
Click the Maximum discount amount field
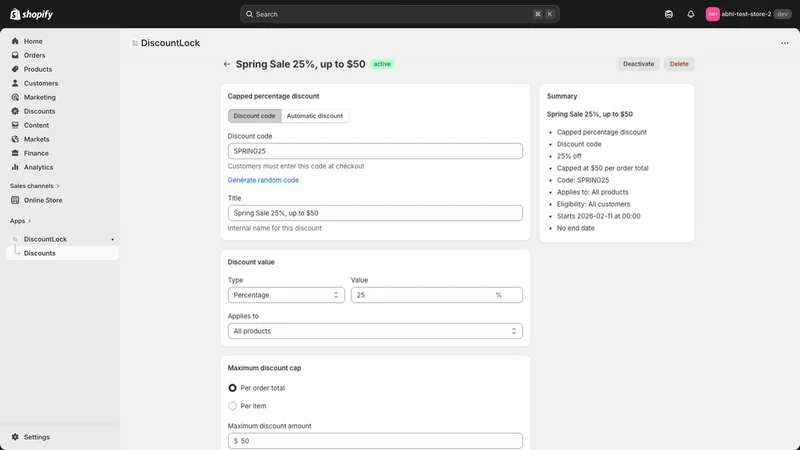click(375, 441)
